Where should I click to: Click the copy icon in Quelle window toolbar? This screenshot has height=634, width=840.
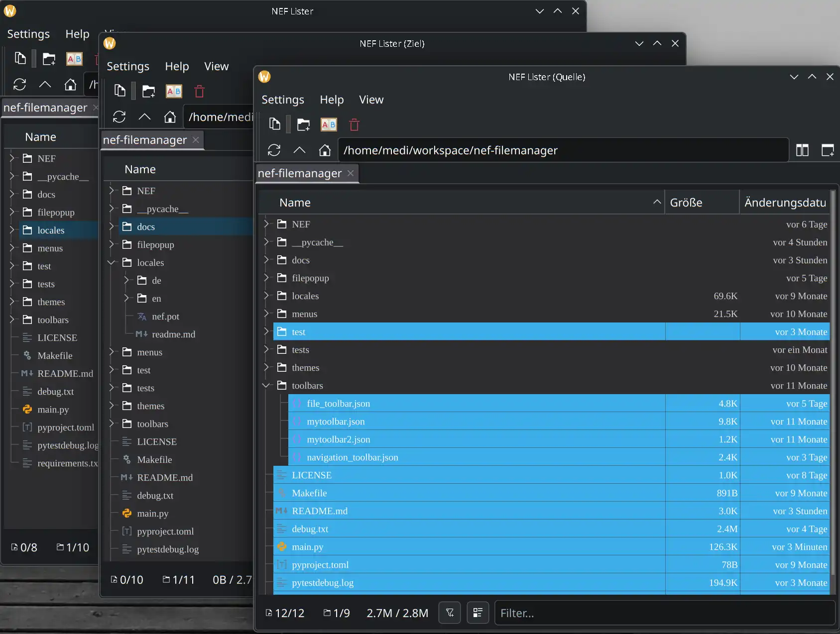274,124
